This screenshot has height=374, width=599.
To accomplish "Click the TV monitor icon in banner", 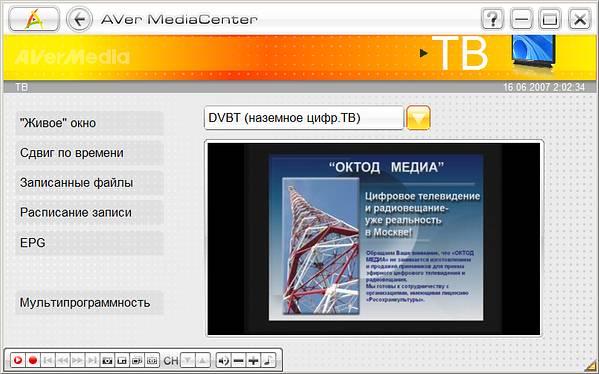I will 534,52.
